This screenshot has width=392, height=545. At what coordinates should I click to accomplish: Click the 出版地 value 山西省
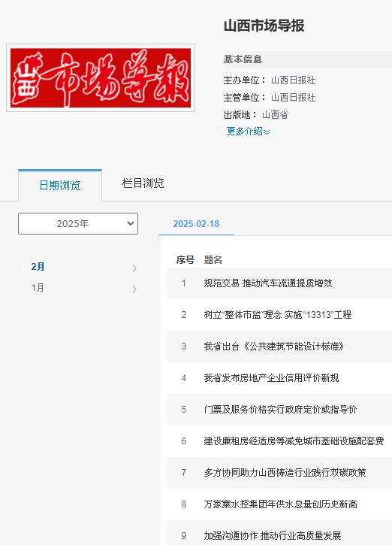pos(275,115)
